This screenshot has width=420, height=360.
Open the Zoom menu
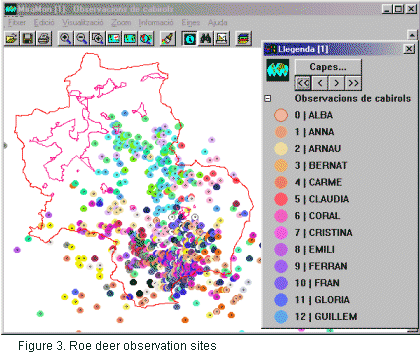click(x=121, y=23)
